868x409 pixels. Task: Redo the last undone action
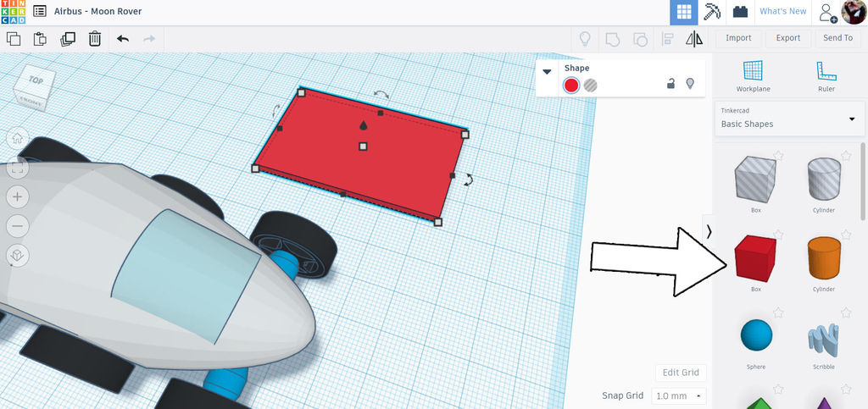pos(149,39)
